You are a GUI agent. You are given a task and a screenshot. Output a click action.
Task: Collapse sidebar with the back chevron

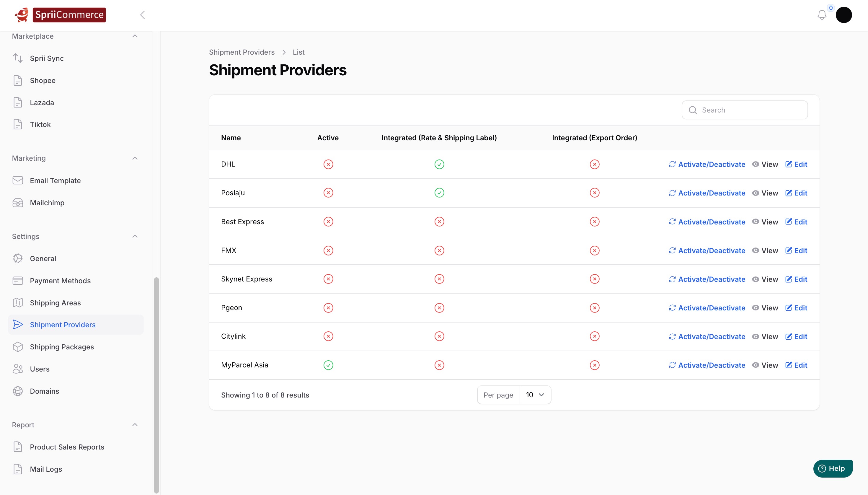142,14
